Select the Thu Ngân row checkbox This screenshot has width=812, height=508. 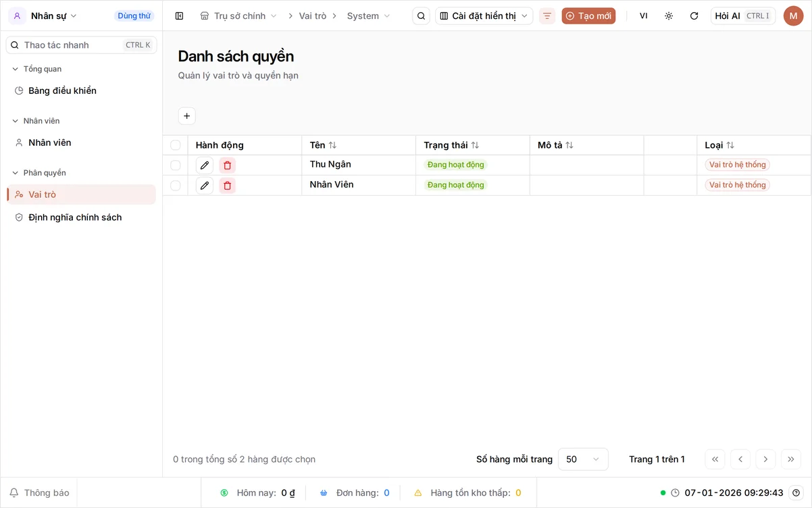click(x=176, y=166)
